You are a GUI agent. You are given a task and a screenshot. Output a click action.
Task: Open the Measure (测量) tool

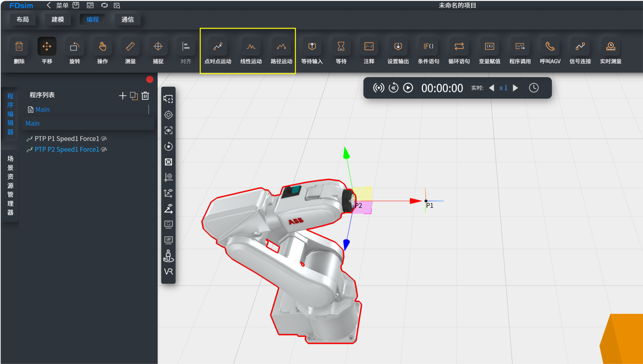click(130, 47)
